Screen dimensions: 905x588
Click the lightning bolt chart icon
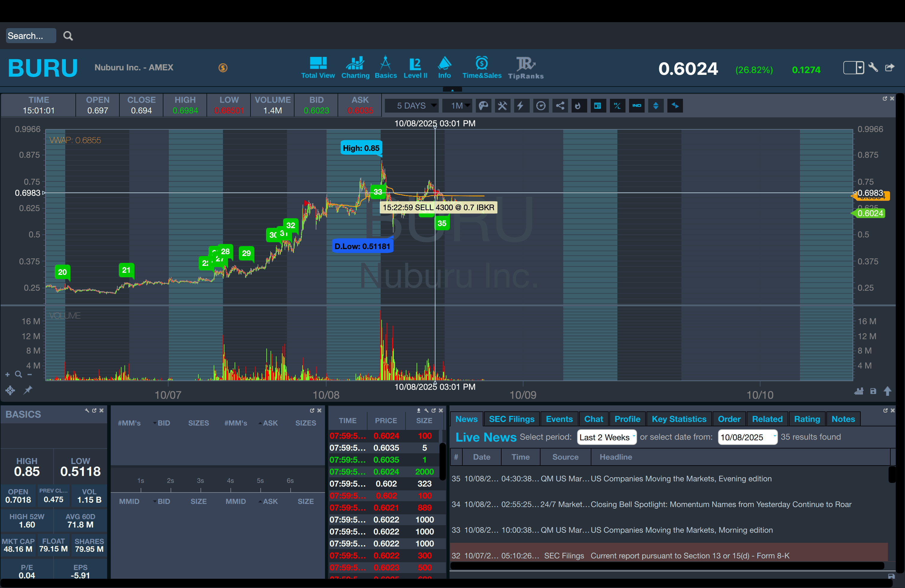[x=520, y=106]
